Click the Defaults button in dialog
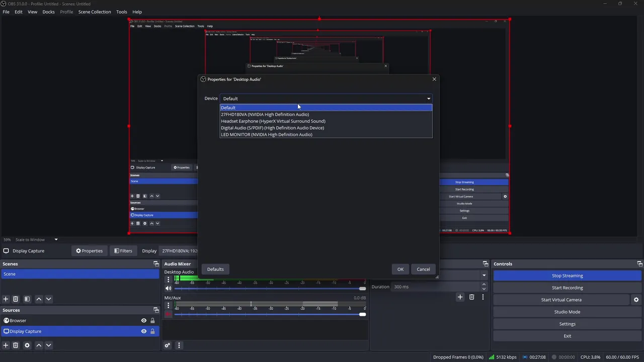Viewport: 644px width, 362px height. click(215, 269)
